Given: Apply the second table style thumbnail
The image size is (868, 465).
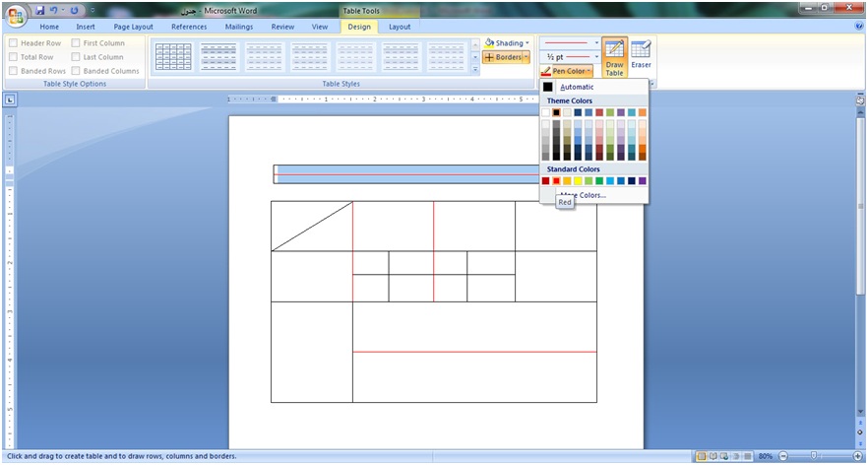Looking at the screenshot, I should [218, 56].
